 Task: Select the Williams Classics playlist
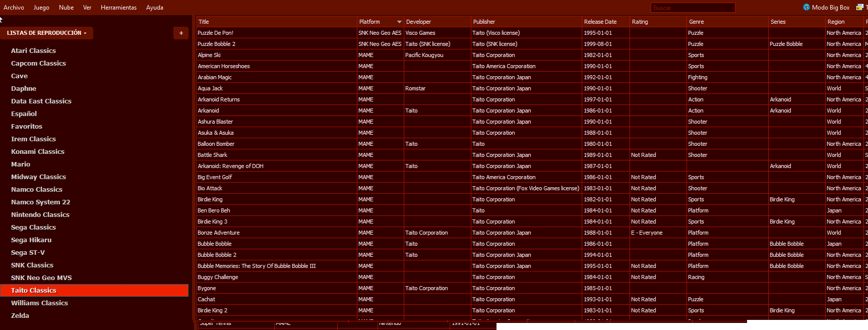point(94,303)
